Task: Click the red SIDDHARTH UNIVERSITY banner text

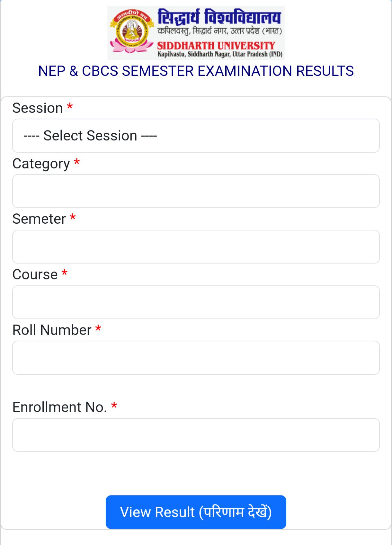Action: point(216,46)
